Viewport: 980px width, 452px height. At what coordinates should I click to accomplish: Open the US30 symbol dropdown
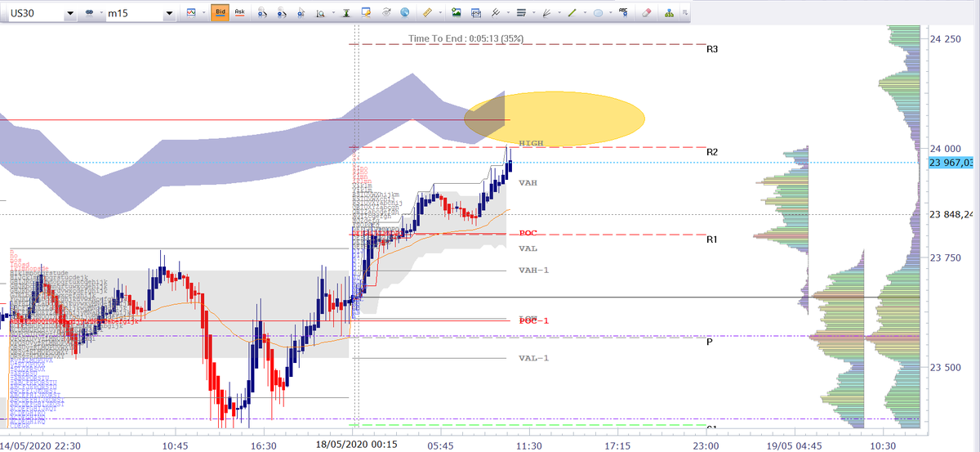tap(69, 13)
